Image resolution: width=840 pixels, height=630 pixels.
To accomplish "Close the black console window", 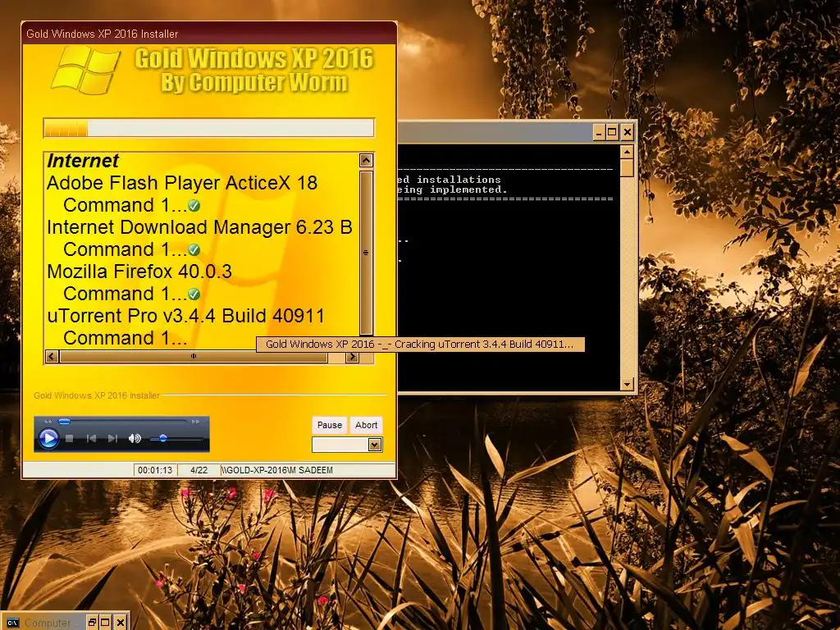I will tap(628, 132).
